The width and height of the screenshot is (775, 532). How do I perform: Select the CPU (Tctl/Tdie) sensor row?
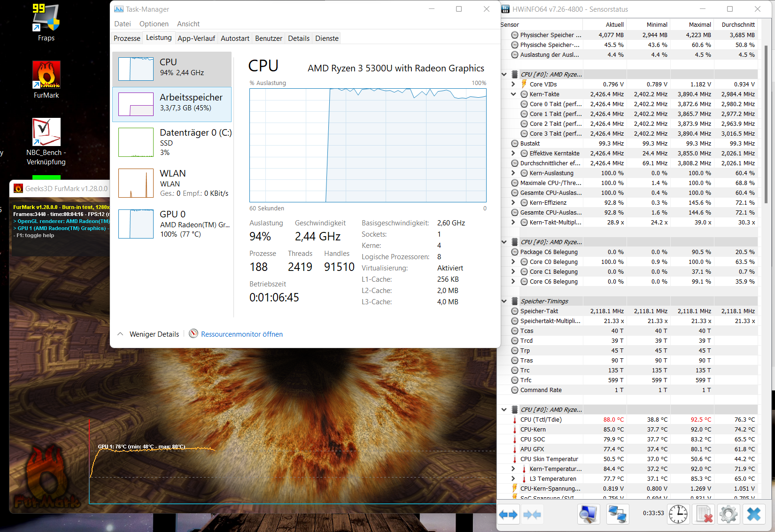(628, 419)
